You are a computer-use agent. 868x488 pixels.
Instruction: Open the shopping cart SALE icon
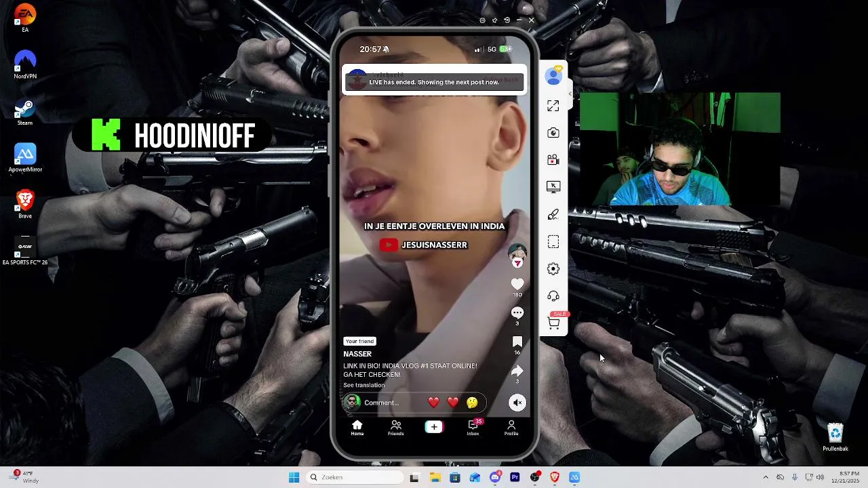[554, 323]
